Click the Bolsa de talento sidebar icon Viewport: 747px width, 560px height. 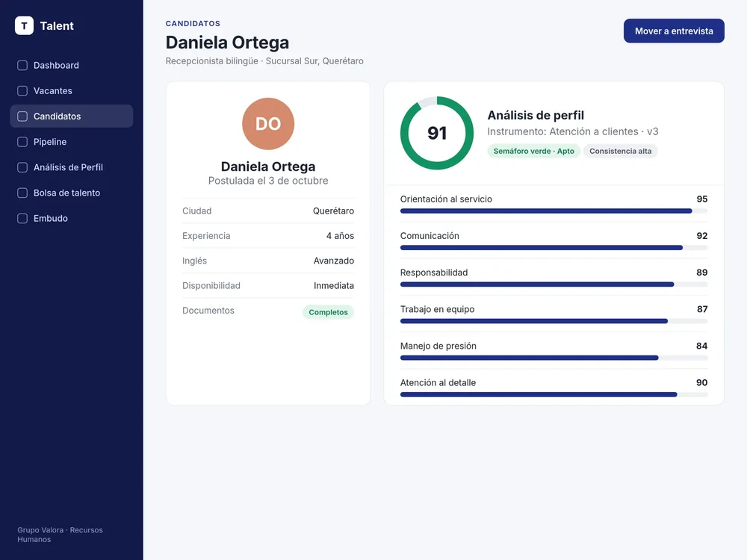[x=22, y=193]
